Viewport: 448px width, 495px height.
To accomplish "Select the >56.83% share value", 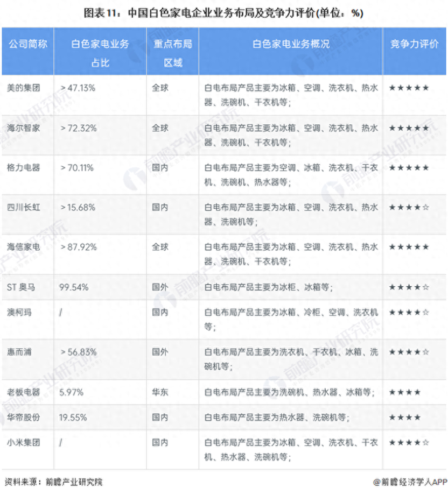I will coord(79,352).
